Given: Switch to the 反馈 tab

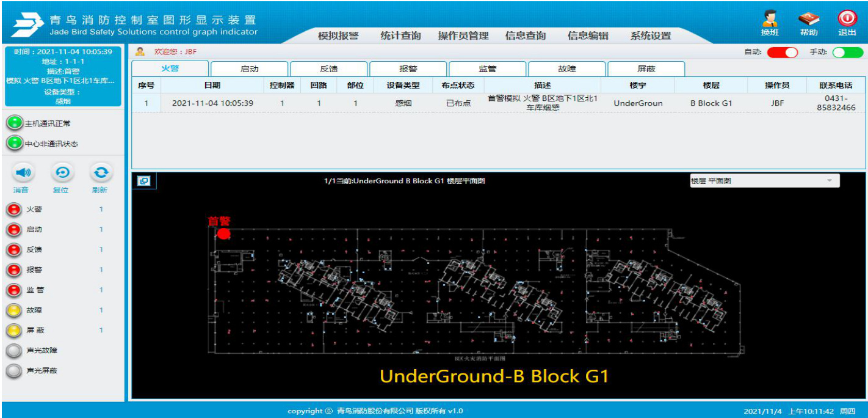Looking at the screenshot, I should (328, 69).
